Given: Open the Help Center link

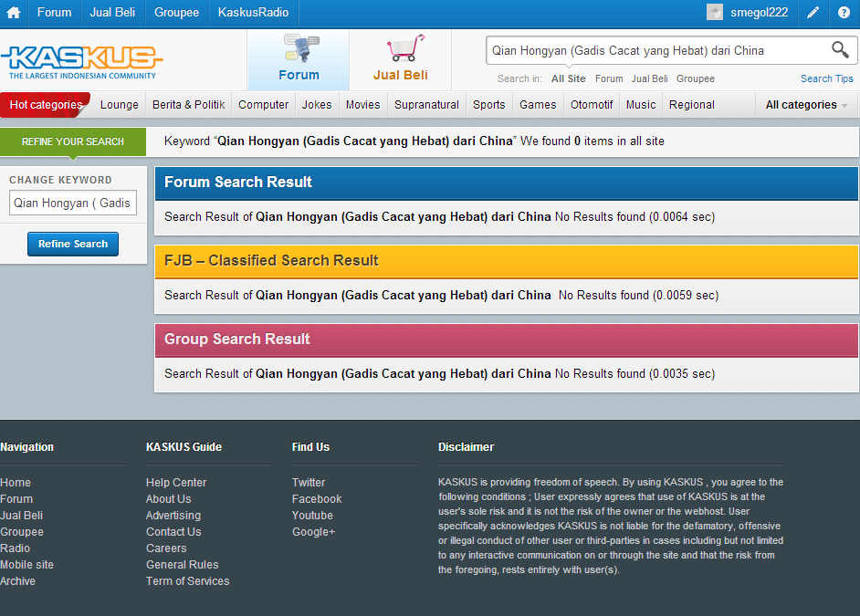Looking at the screenshot, I should [x=176, y=482].
